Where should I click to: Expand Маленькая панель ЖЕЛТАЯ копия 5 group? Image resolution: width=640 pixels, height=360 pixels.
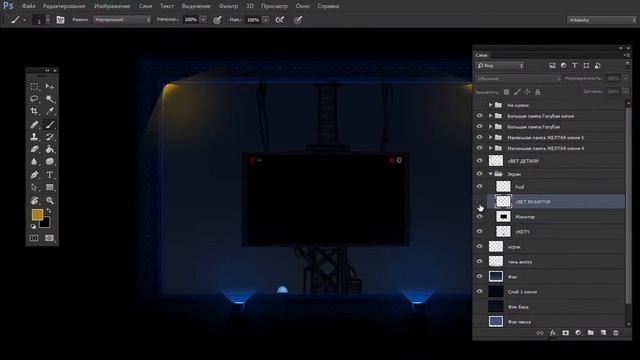pyautogui.click(x=491, y=138)
